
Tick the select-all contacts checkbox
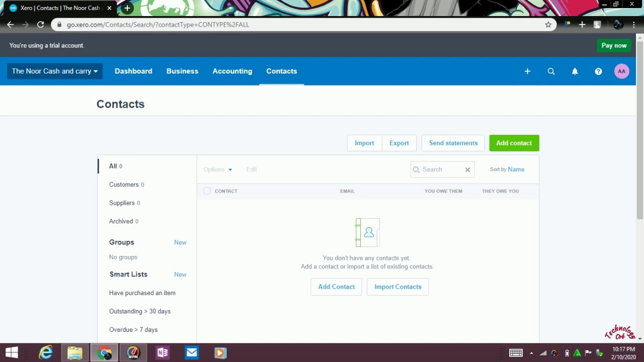click(207, 191)
